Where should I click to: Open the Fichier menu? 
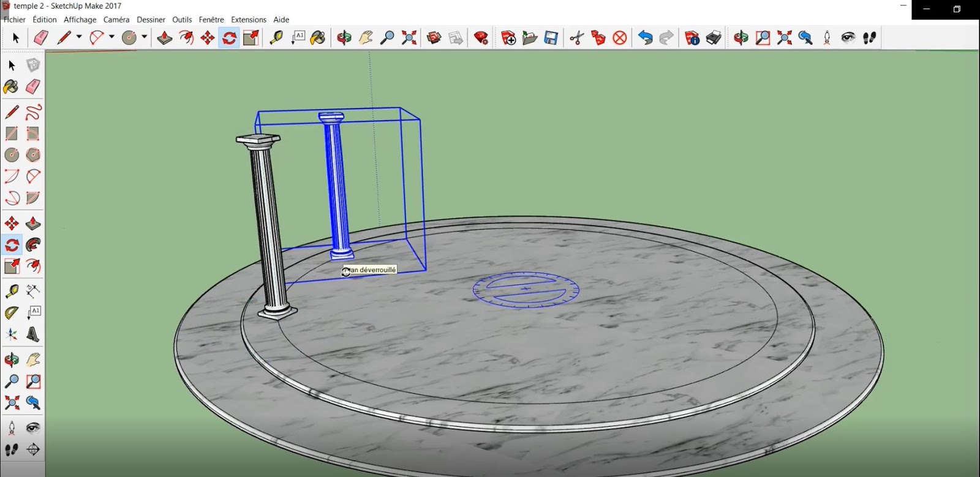(x=15, y=20)
